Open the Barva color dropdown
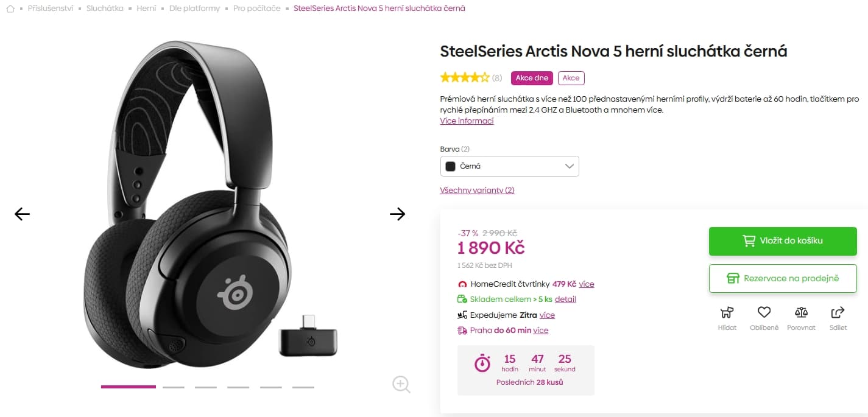This screenshot has width=868, height=417. click(x=509, y=166)
